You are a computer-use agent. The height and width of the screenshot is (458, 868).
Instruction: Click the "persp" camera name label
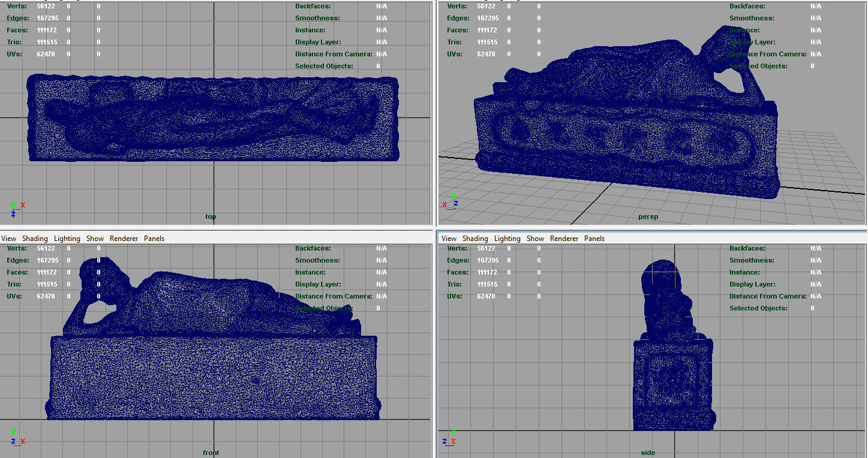[x=648, y=216]
